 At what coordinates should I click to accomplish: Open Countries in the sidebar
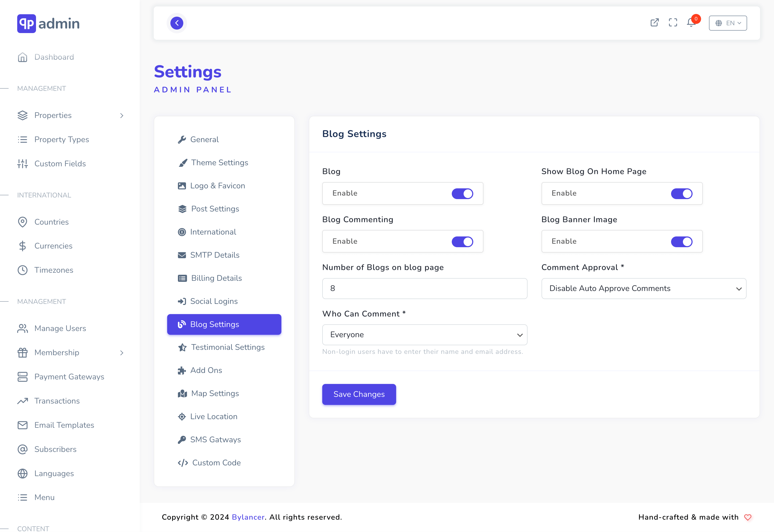pyautogui.click(x=51, y=222)
